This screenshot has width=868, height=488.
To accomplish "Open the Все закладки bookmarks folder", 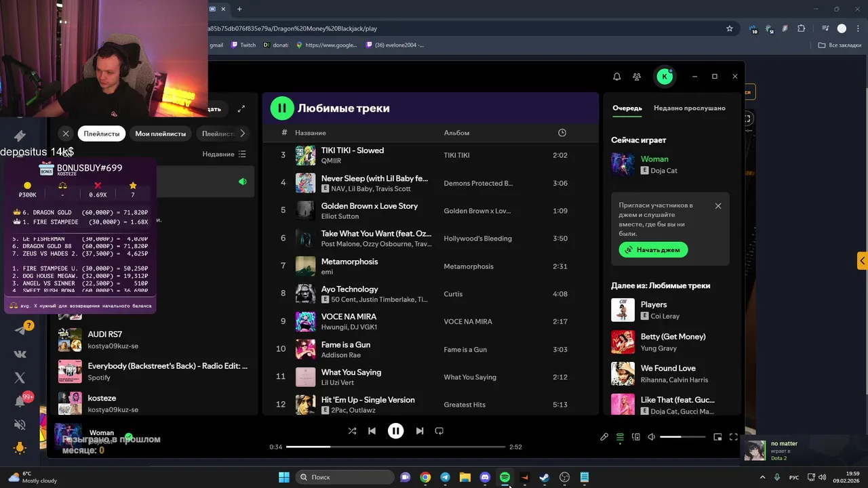I will point(840,45).
